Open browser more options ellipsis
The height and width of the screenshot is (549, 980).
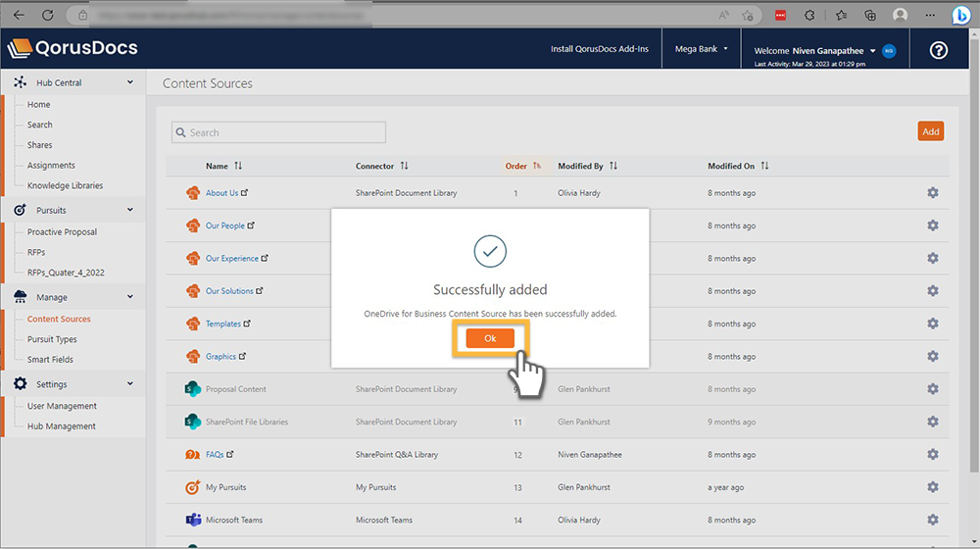930,15
